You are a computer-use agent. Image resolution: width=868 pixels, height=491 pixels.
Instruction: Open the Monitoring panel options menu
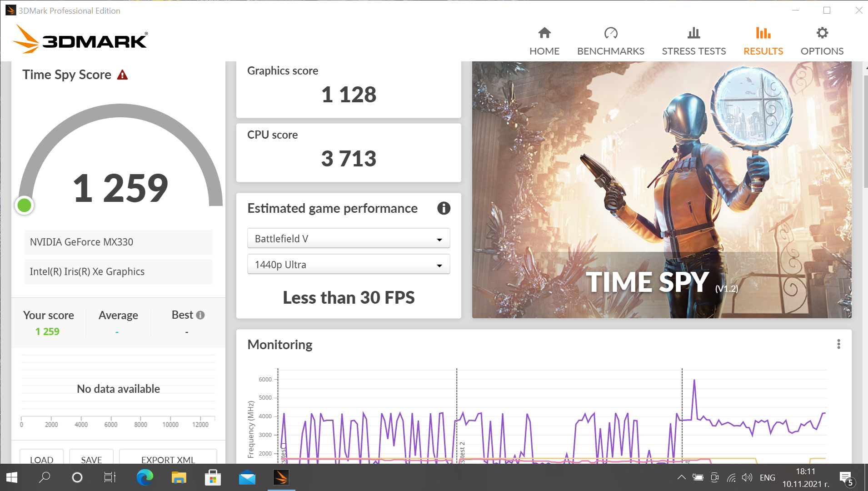(838, 344)
